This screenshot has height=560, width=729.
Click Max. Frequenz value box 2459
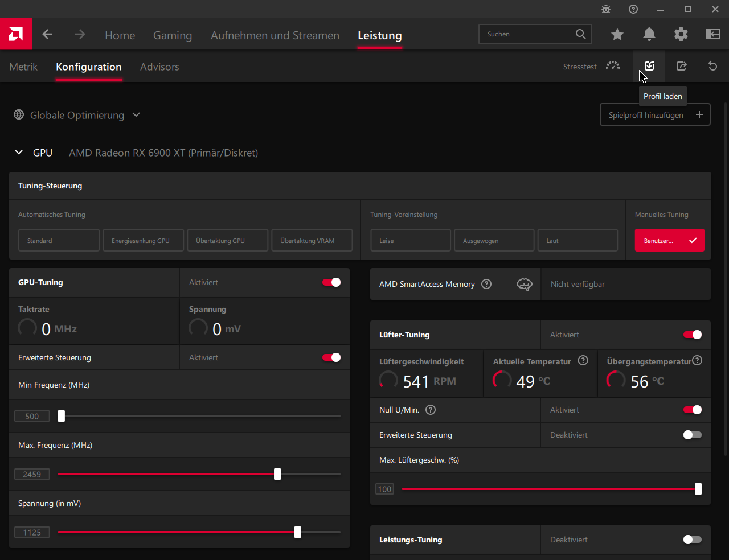point(32,474)
